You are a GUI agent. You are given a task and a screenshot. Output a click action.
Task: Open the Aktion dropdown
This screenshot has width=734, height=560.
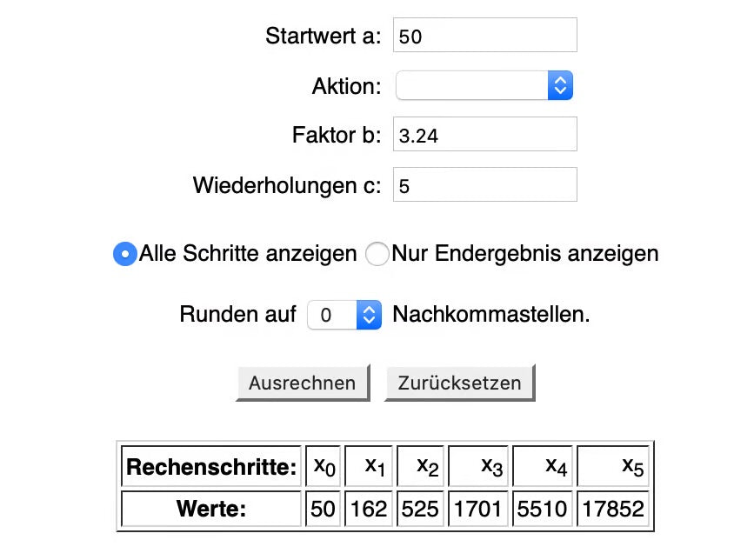pyautogui.click(x=484, y=85)
